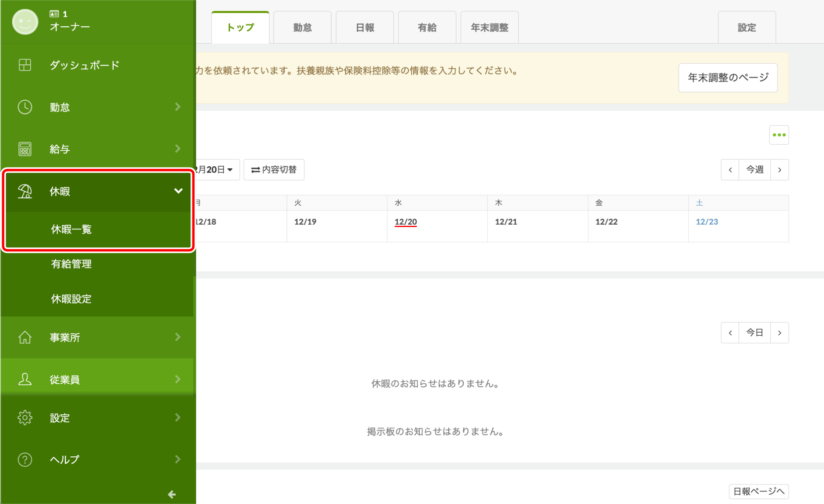Open the 月20日 date dropdown
This screenshot has height=504, width=824.
pyautogui.click(x=216, y=170)
